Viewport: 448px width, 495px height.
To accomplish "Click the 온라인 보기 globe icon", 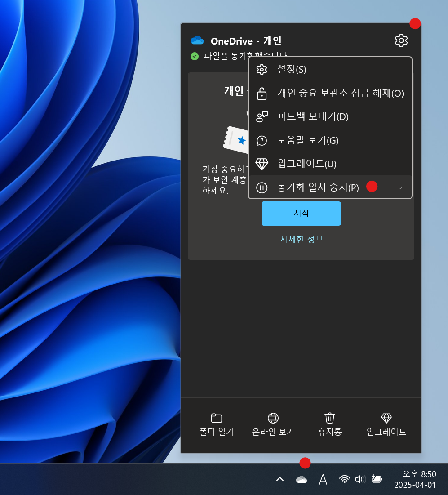I will 273,418.
